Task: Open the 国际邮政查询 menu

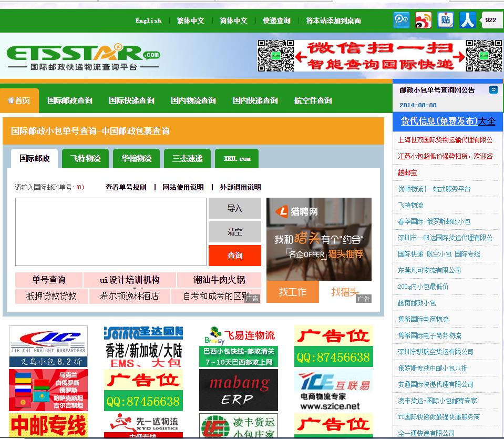Action: (x=70, y=100)
